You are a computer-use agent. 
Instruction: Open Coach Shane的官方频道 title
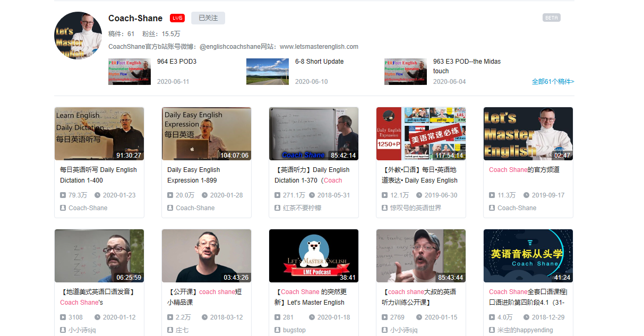(x=524, y=170)
